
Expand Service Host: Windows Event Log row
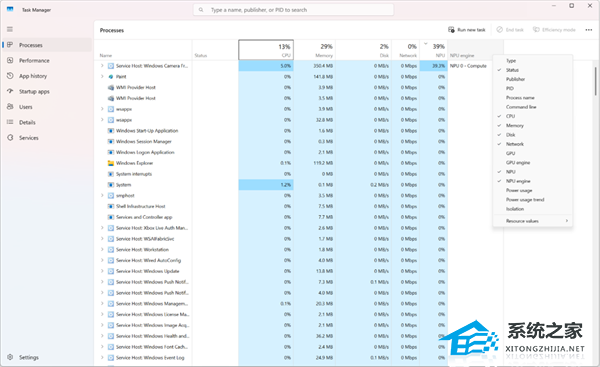(102, 357)
